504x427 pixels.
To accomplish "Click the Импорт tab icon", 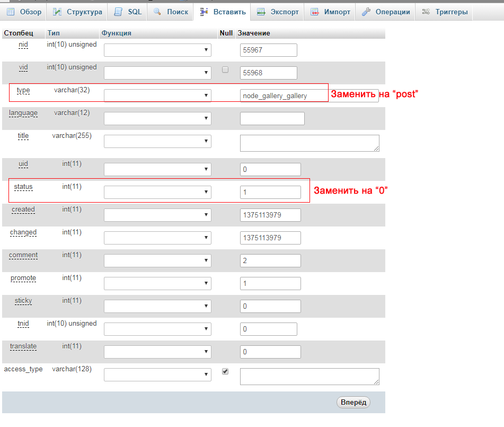I will tap(315, 12).
